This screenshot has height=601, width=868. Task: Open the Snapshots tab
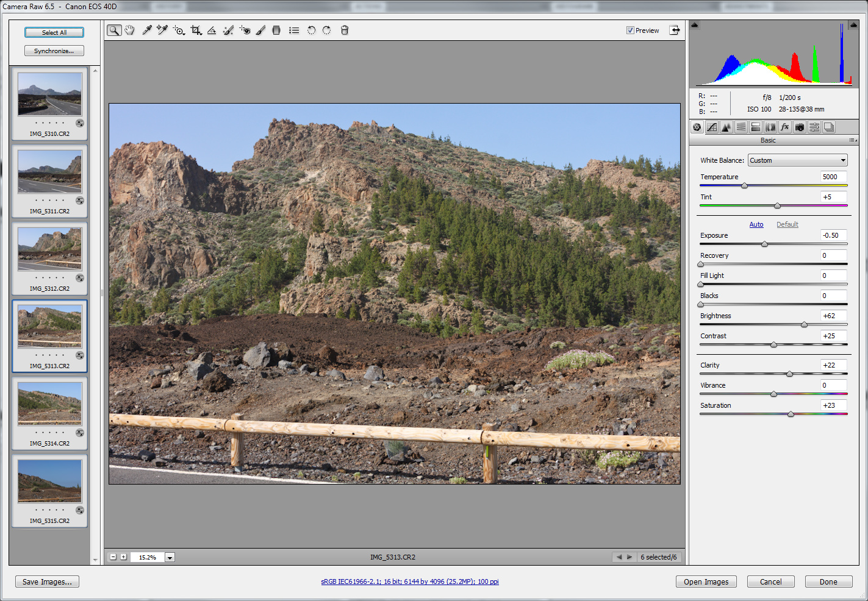(829, 127)
